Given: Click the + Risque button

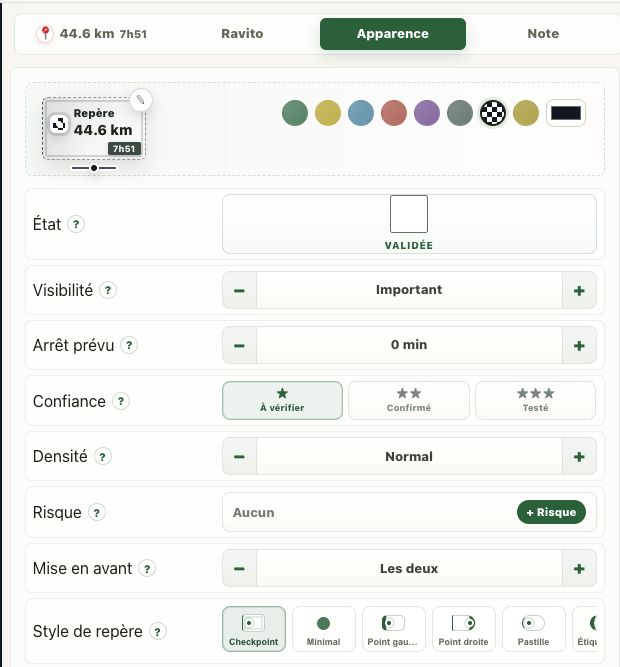Looking at the screenshot, I should (551, 512).
